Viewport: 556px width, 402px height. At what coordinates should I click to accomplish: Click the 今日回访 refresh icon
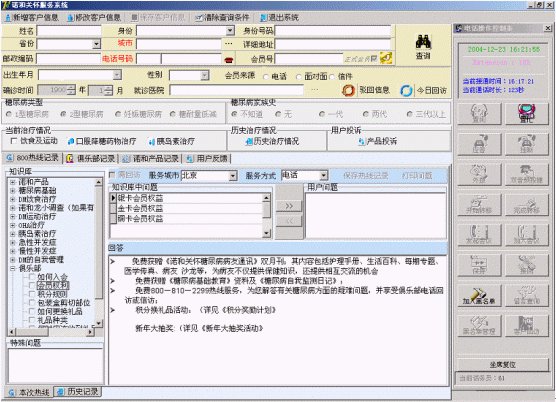click(406, 90)
